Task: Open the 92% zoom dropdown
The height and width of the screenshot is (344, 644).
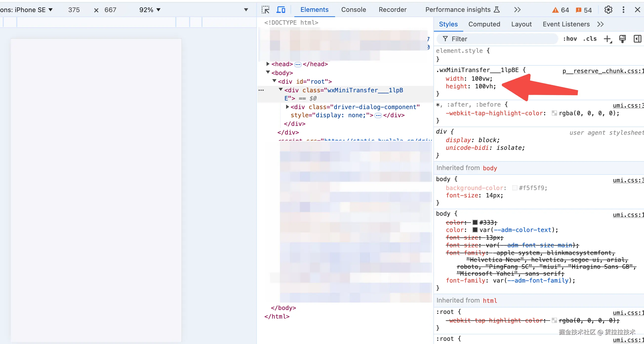Action: point(150,10)
